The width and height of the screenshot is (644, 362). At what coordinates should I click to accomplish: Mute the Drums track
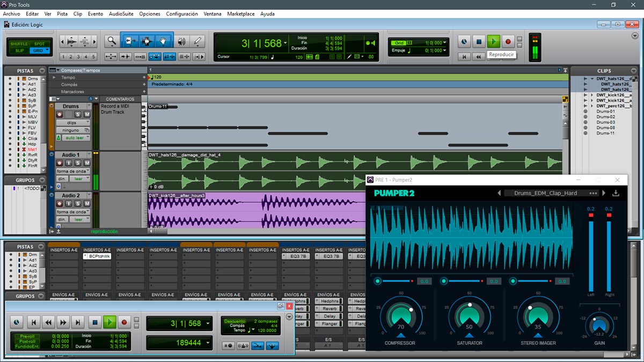(86, 114)
